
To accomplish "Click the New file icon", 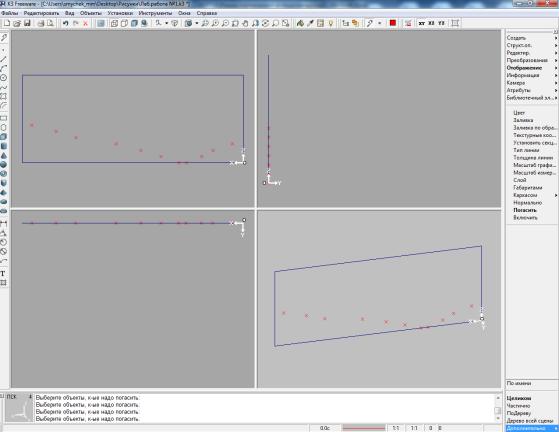I will 7,23.
